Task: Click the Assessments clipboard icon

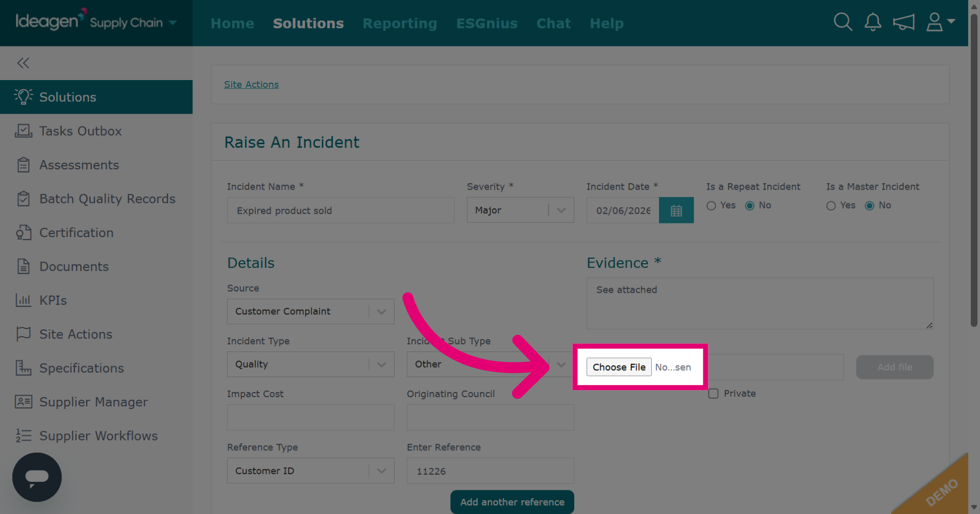Action: [x=23, y=165]
